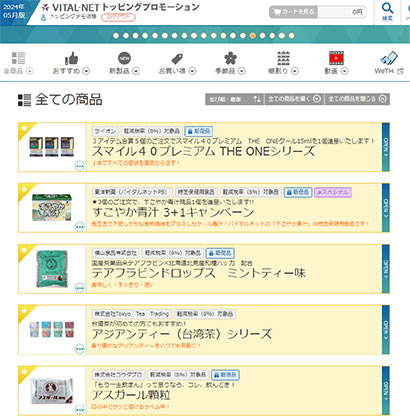
Task: Click 全ての商品を閉じる button
Action: coord(357,99)
